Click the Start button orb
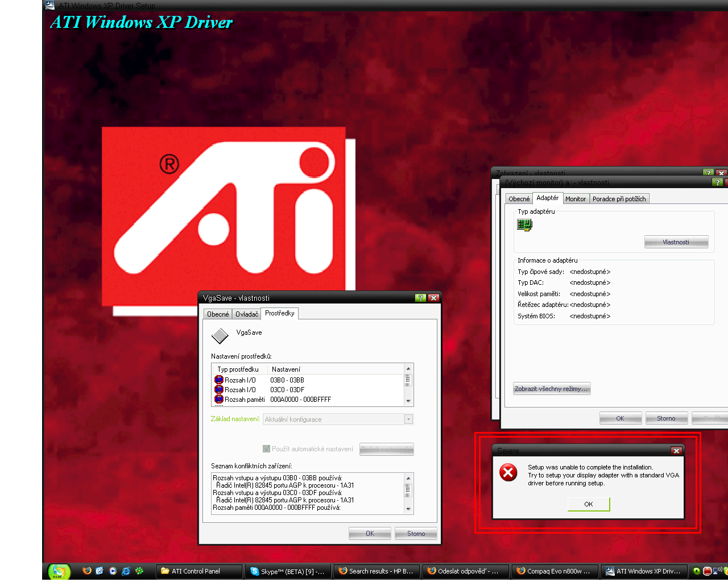Viewport: 728px width, 582px height. tap(59, 571)
